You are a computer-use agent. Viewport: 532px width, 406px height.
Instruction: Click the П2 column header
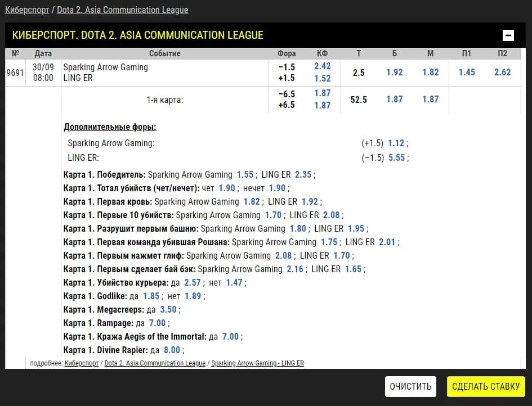pos(503,53)
